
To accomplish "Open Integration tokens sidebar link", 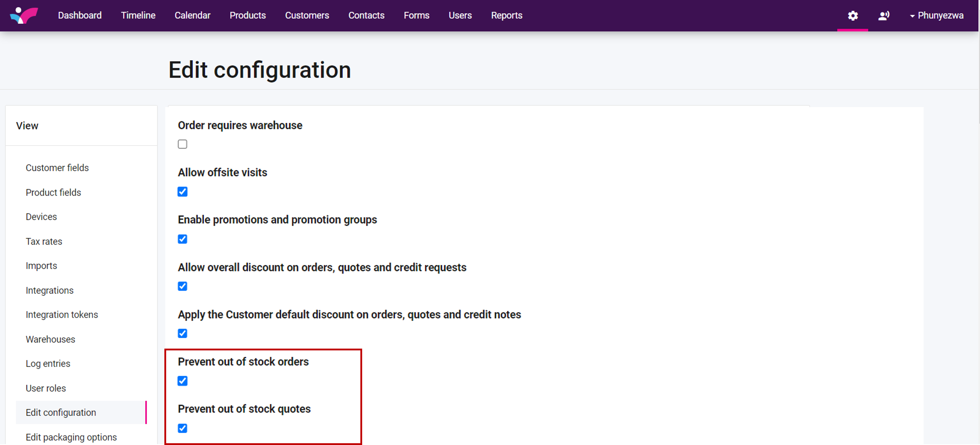I will point(62,315).
